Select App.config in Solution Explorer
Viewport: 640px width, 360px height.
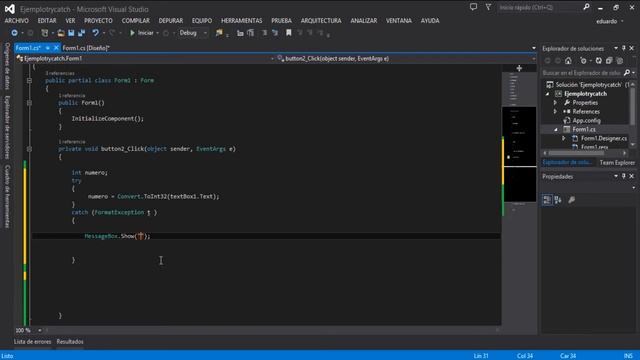(586, 120)
